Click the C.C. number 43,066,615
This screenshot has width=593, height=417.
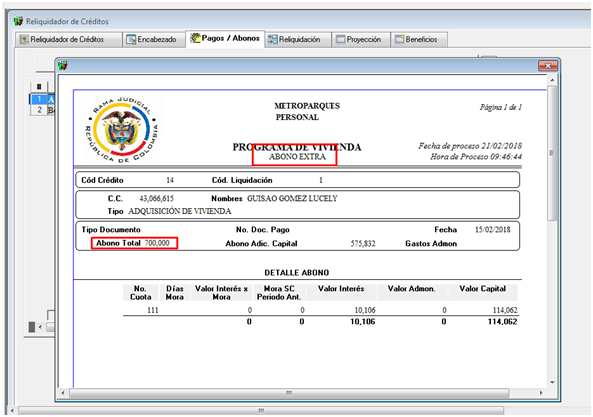pyautogui.click(x=157, y=198)
